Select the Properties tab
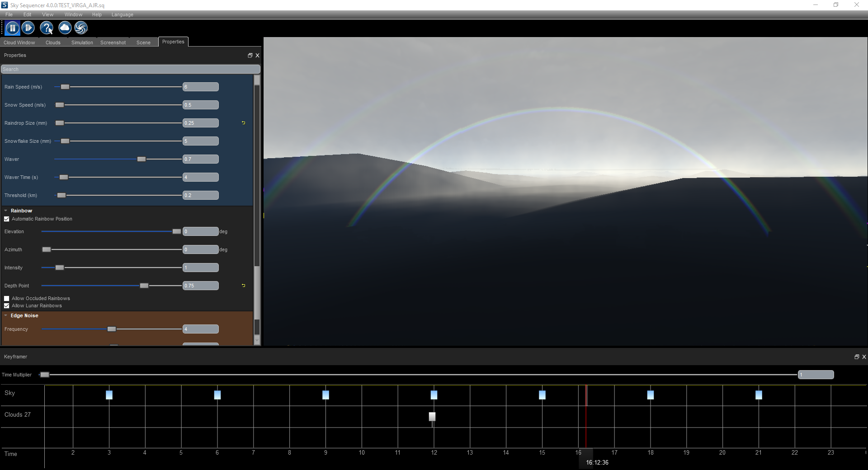This screenshot has width=868, height=470. pos(173,42)
